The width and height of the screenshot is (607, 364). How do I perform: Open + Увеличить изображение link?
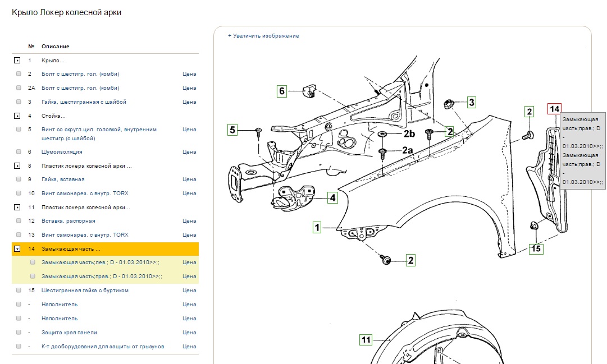coord(263,35)
